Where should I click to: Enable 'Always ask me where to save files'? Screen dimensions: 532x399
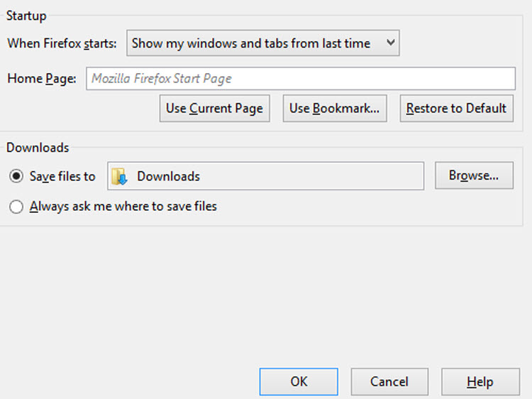tap(16, 207)
